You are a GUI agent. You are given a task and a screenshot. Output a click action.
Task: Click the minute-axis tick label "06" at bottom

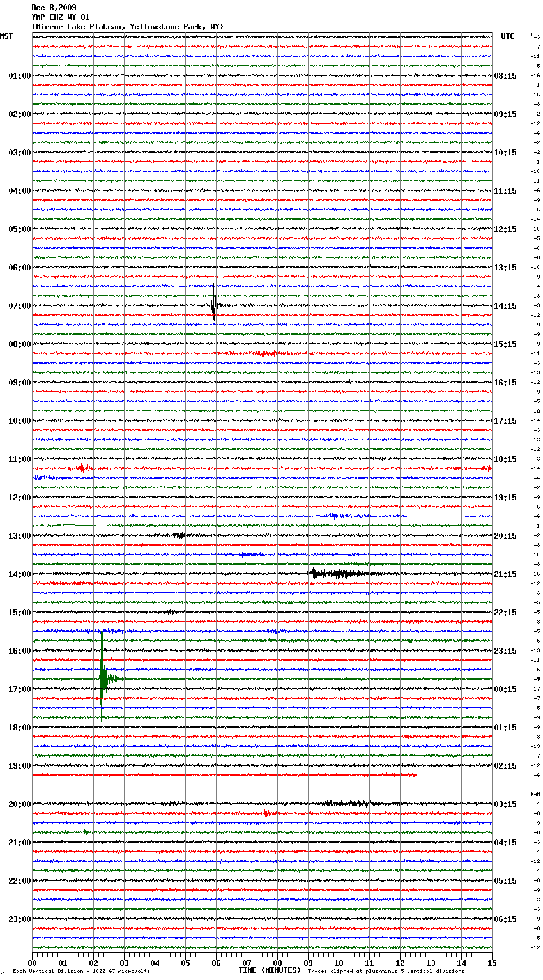click(x=216, y=963)
